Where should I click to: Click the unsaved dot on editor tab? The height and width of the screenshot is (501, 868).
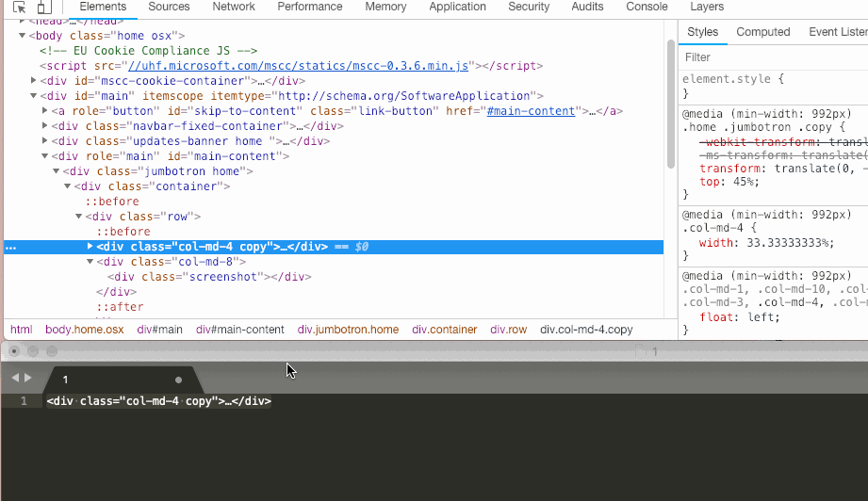pyautogui.click(x=178, y=380)
